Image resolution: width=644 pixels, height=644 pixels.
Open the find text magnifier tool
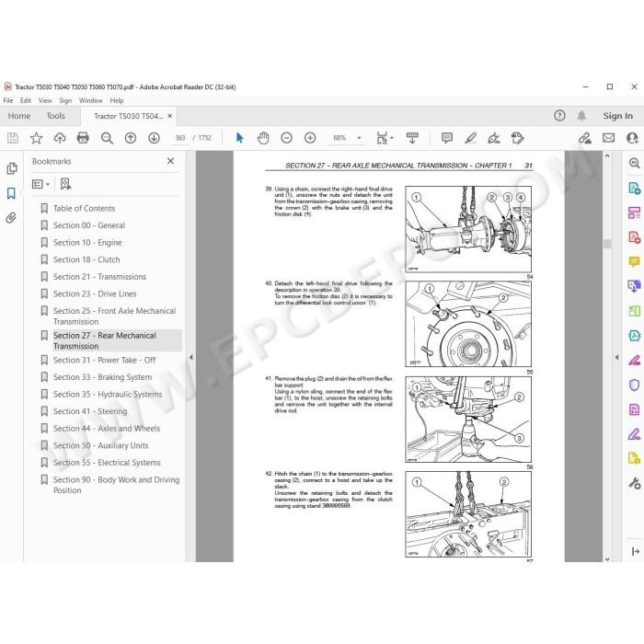(107, 138)
